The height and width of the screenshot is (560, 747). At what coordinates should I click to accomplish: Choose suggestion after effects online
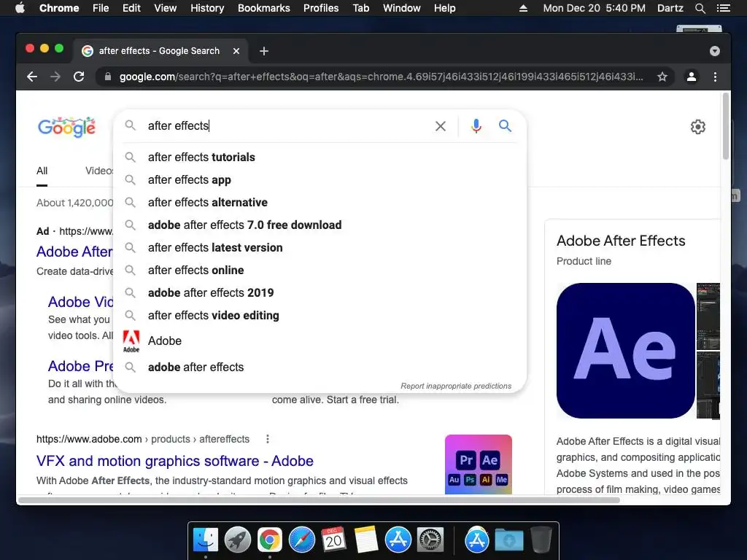tap(320, 270)
